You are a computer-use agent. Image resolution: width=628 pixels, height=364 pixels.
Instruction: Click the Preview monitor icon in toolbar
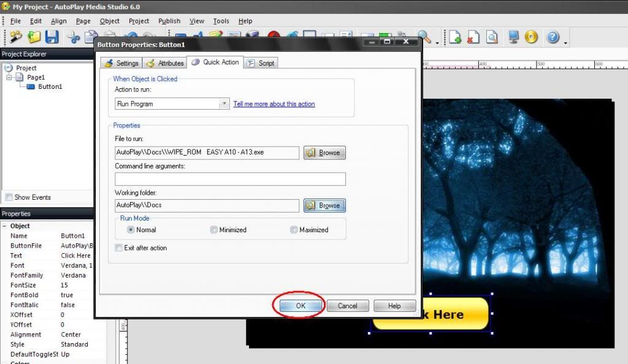(514, 37)
